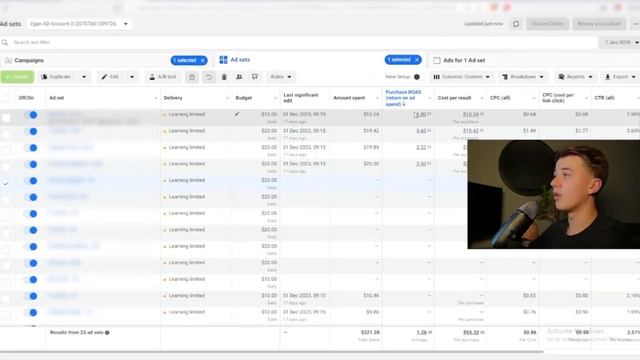Sort by the Purchase ROAS column header

tap(403, 98)
